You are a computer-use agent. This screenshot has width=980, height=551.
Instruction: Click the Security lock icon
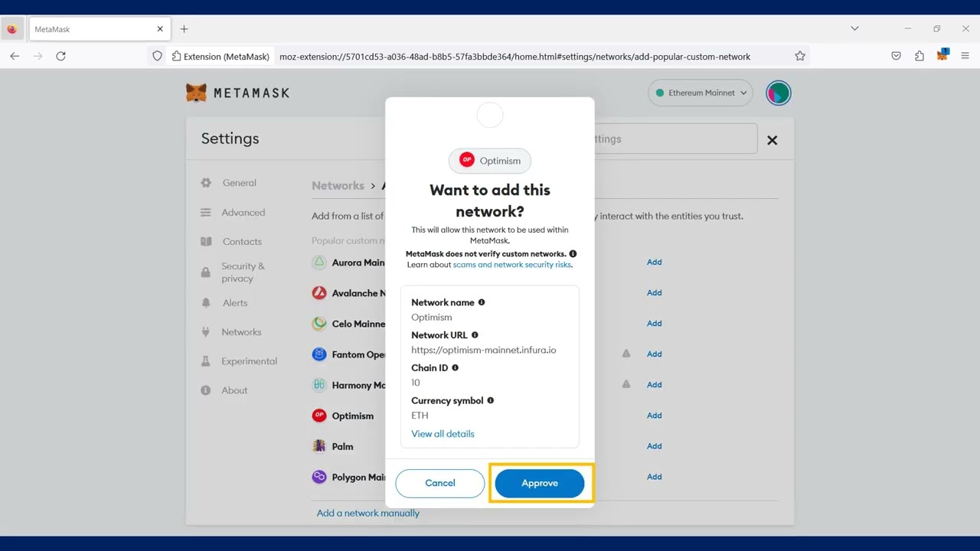(206, 272)
